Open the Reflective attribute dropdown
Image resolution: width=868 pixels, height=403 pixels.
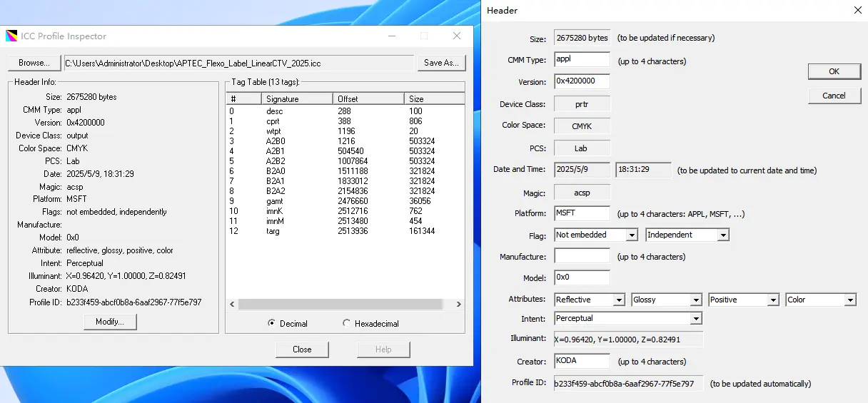[590, 300]
